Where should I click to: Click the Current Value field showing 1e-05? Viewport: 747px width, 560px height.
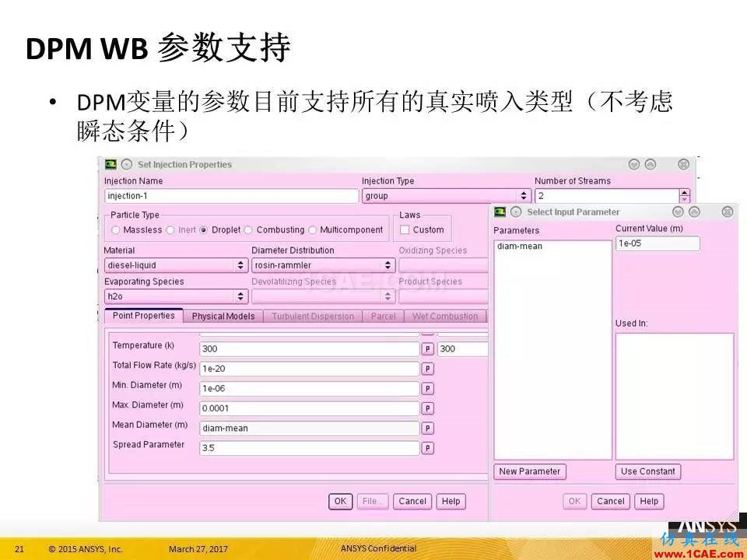coord(658,243)
